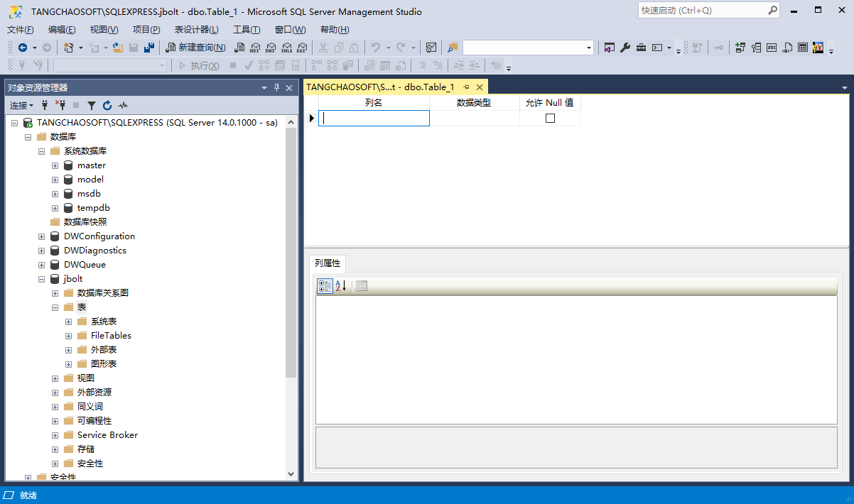Screen dimensions: 854x504
Task: Select the 数据库快照 folder
Action: pos(85,222)
